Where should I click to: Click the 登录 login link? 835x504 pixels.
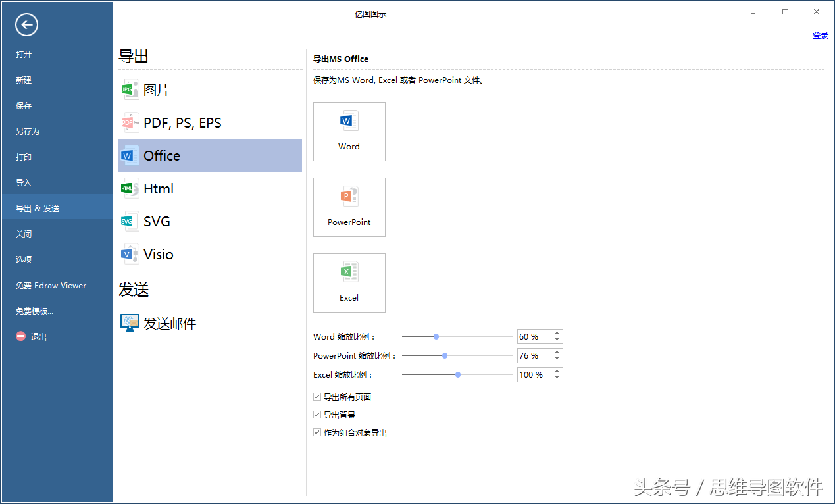pyautogui.click(x=820, y=36)
